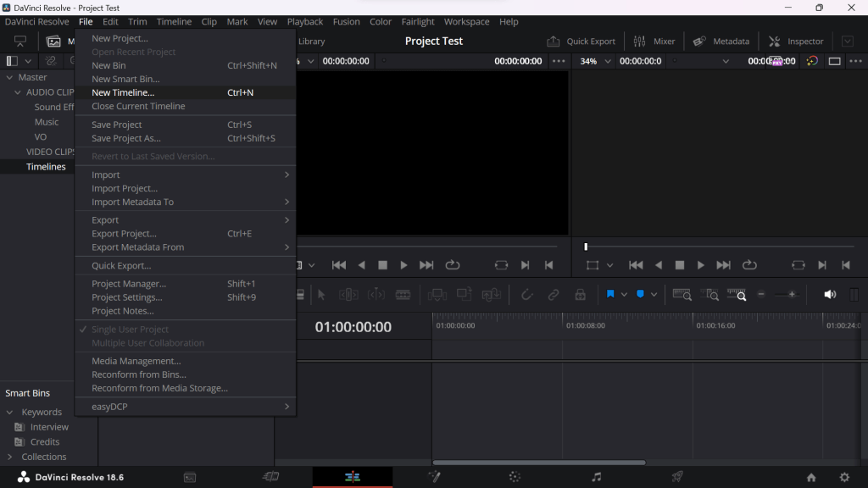
Task: Open the Fusion page icon
Action: [x=434, y=477]
